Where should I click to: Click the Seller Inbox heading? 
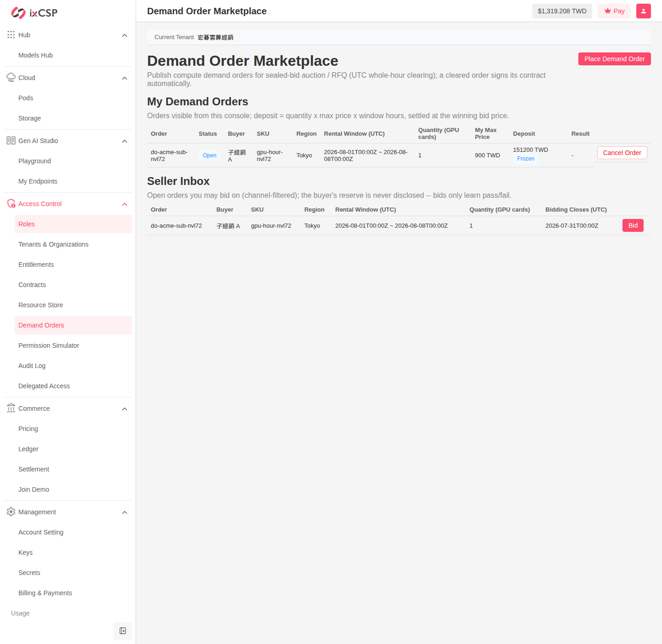click(x=178, y=181)
